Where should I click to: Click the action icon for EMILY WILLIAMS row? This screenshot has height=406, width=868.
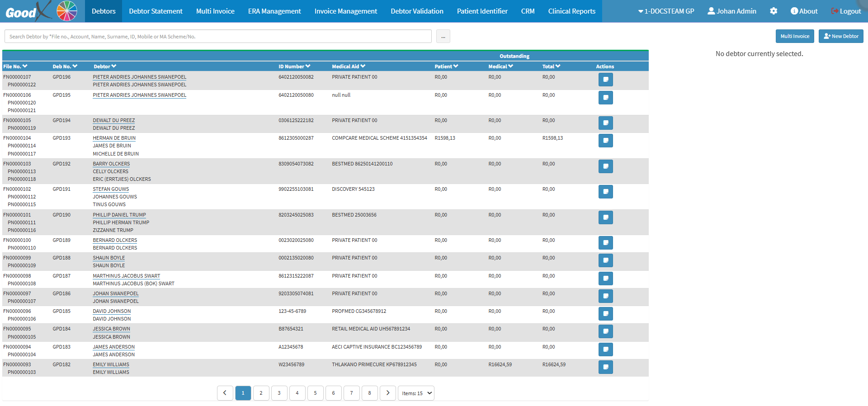point(605,367)
